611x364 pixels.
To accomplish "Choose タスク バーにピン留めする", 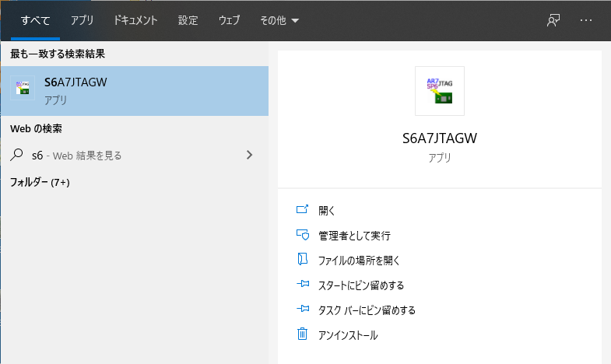I will pos(367,310).
